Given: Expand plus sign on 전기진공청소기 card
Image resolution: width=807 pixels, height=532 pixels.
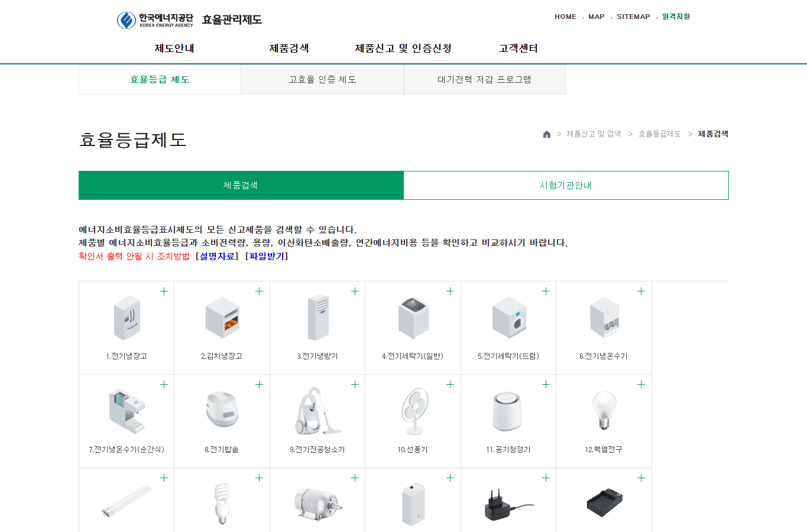Looking at the screenshot, I should pos(355,384).
